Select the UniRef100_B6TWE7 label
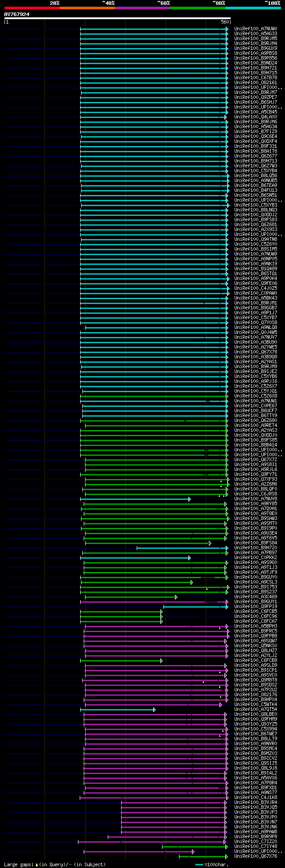The height and width of the screenshot is (868, 285). (x=256, y=734)
